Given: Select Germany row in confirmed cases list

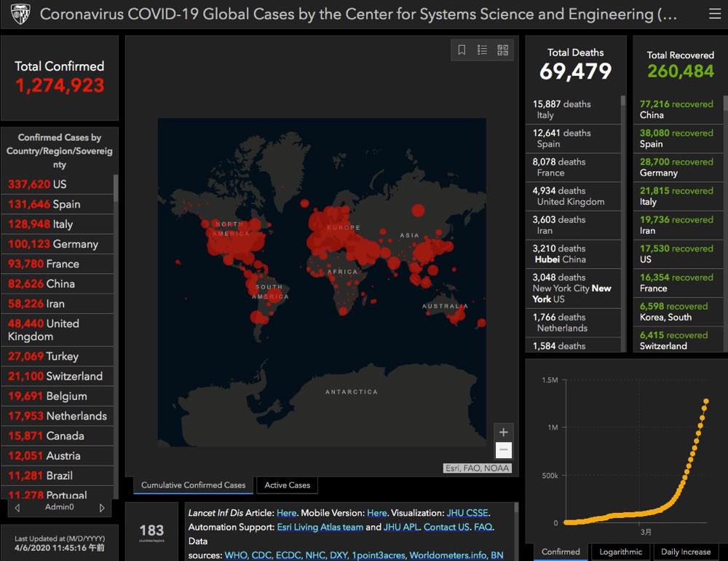Looking at the screenshot, I should 58,244.
